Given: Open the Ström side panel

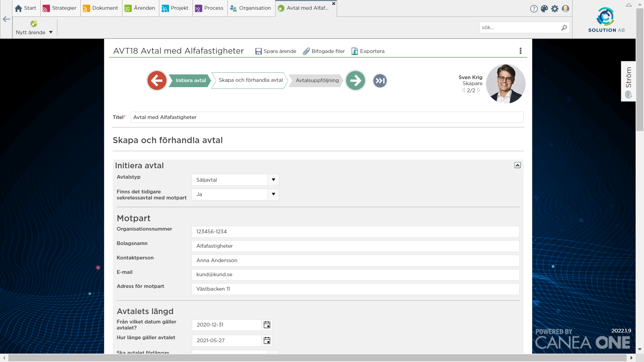Looking at the screenshot, I should click(628, 81).
